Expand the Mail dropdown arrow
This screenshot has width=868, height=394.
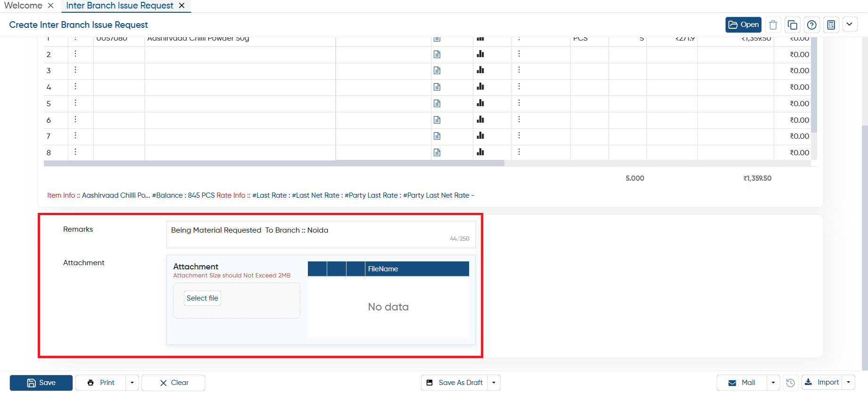point(773,383)
